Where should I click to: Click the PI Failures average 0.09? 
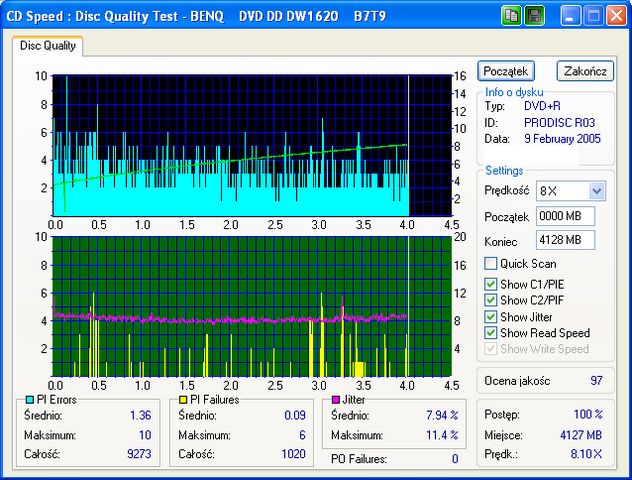click(295, 416)
